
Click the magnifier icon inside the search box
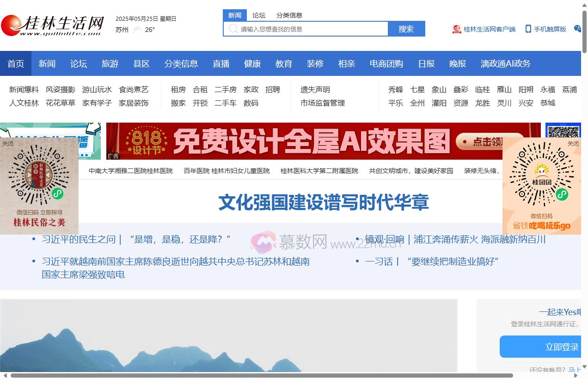[233, 29]
